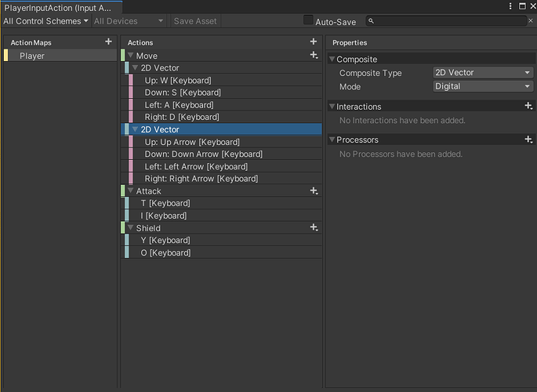
Task: Add a new processor with plus icon
Action: coord(528,140)
